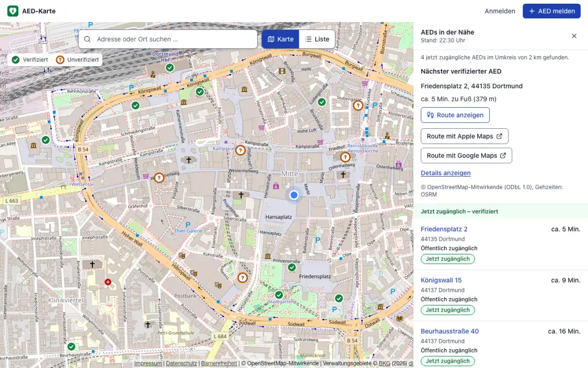
Task: Click the plus icon on AED melden
Action: (532, 11)
